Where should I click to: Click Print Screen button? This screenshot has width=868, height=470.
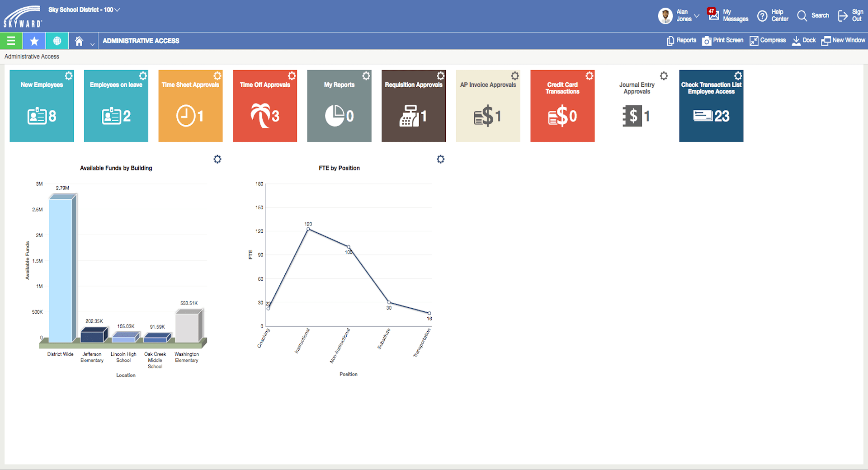coord(722,40)
